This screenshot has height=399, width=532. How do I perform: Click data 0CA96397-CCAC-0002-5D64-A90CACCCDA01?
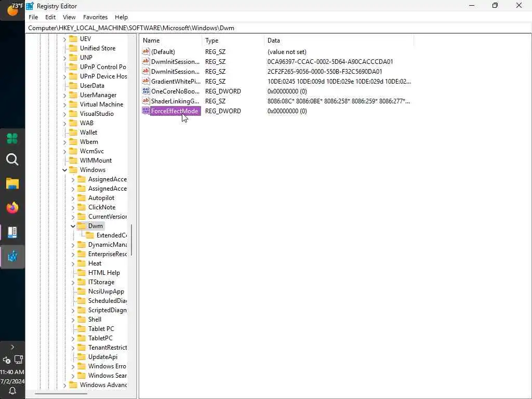click(330, 62)
